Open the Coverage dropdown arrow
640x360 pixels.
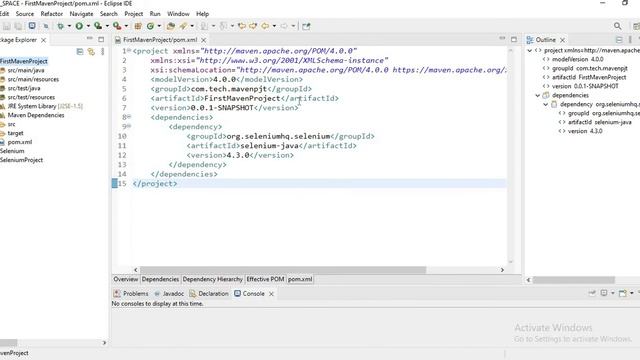(107, 26)
